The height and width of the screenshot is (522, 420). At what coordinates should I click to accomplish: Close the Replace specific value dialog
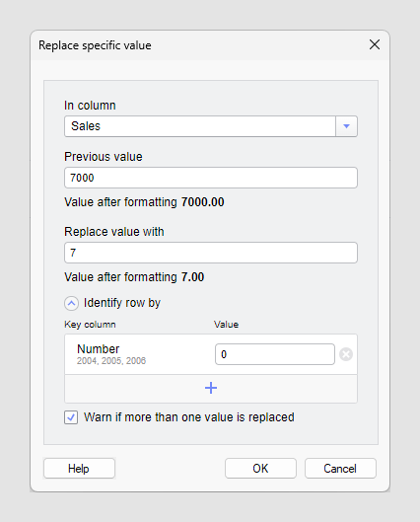375,44
